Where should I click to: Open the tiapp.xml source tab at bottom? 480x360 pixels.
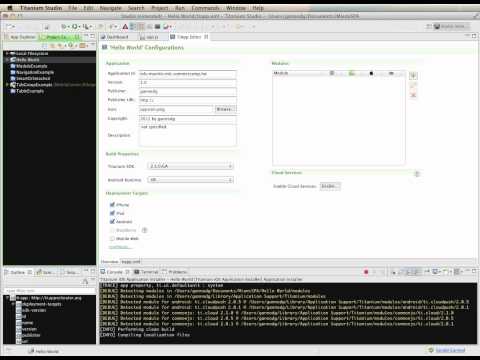click(x=131, y=262)
